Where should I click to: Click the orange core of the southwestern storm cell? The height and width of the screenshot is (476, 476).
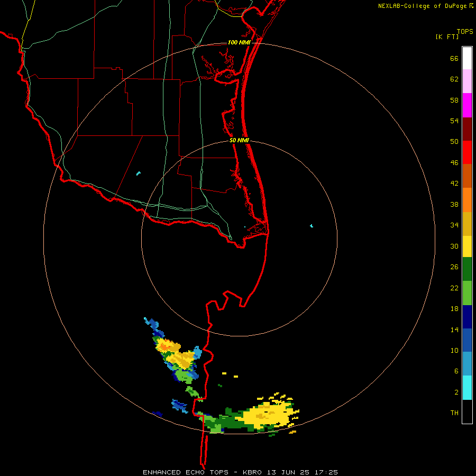point(166,346)
